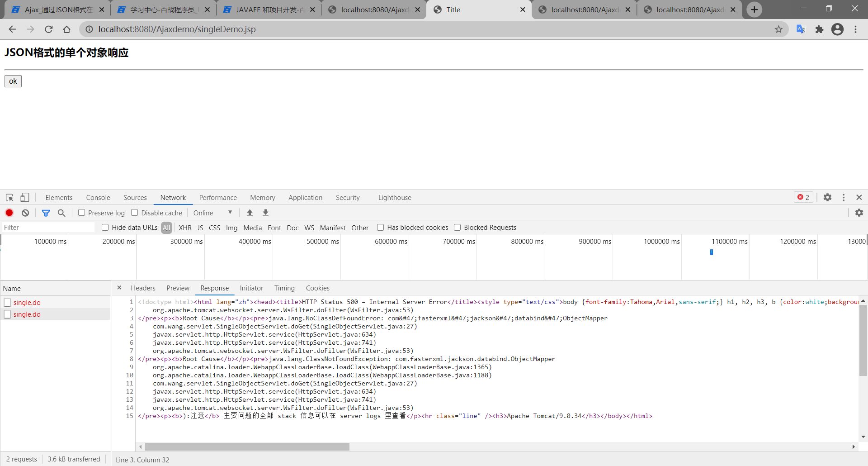The image size is (868, 466).
Task: Enable the Preserve log checkbox
Action: tap(82, 213)
